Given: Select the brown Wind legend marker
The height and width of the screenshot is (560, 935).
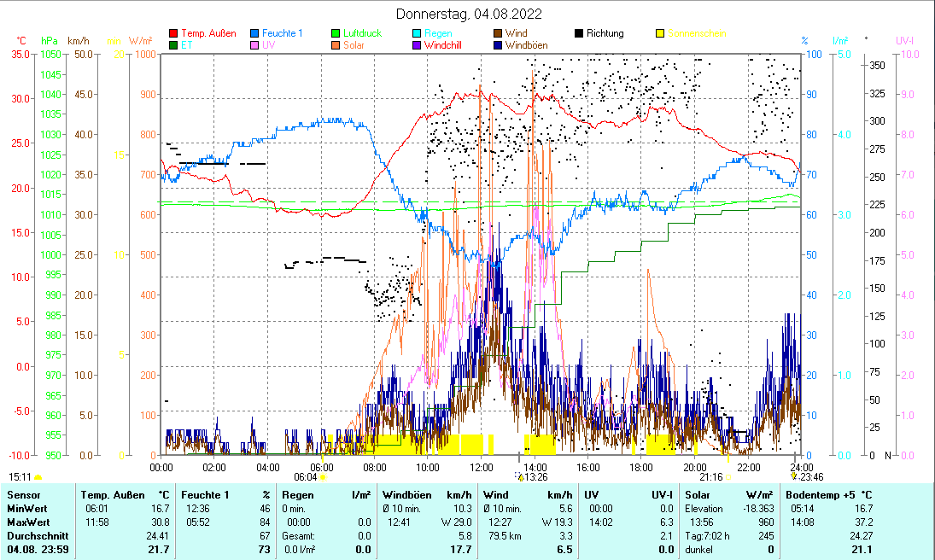Looking at the screenshot, I should coord(498,33).
